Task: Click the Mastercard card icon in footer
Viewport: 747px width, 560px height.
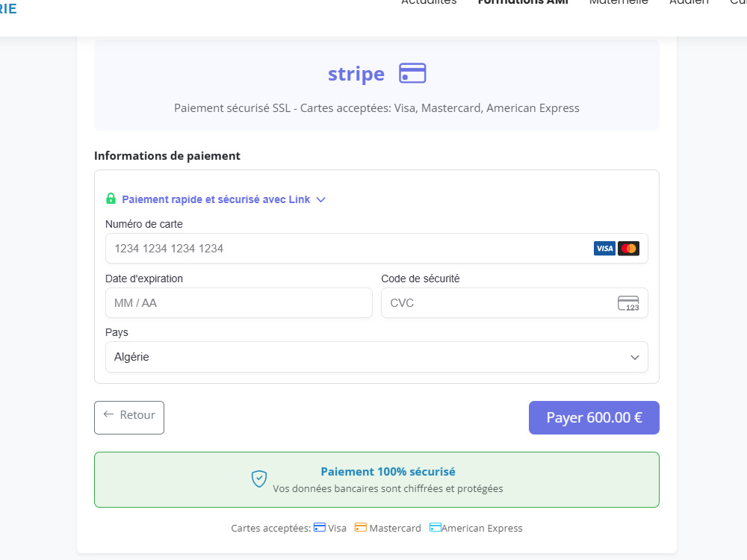Action: pyautogui.click(x=361, y=527)
